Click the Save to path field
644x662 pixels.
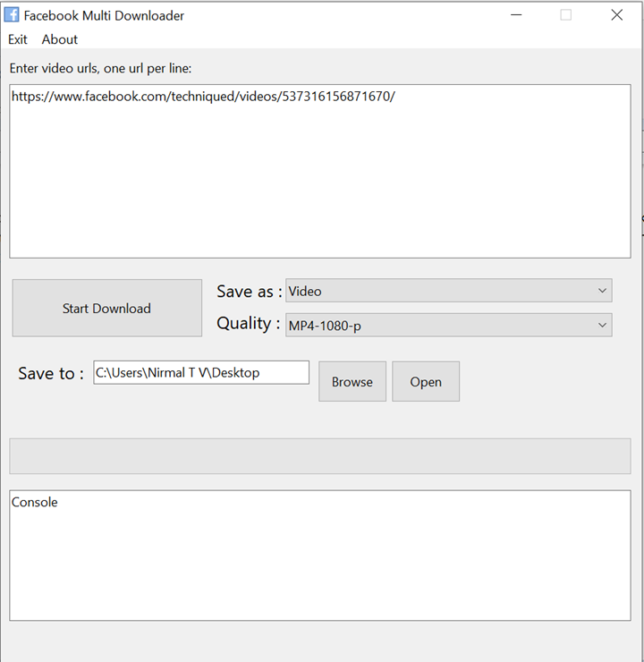[x=201, y=372]
